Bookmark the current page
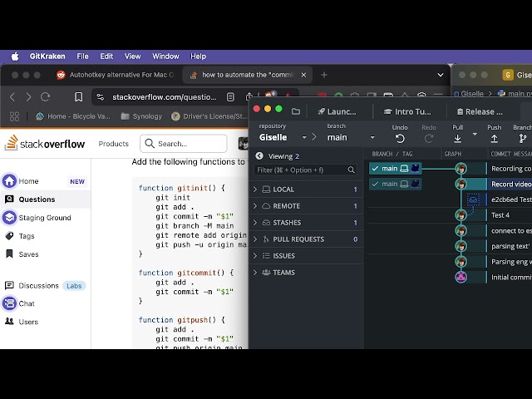Viewport: 532px width, 399px height. [x=78, y=97]
